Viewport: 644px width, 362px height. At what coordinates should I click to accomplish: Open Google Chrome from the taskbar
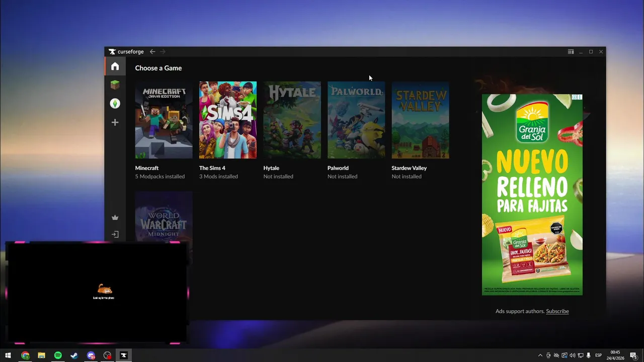(x=25, y=355)
